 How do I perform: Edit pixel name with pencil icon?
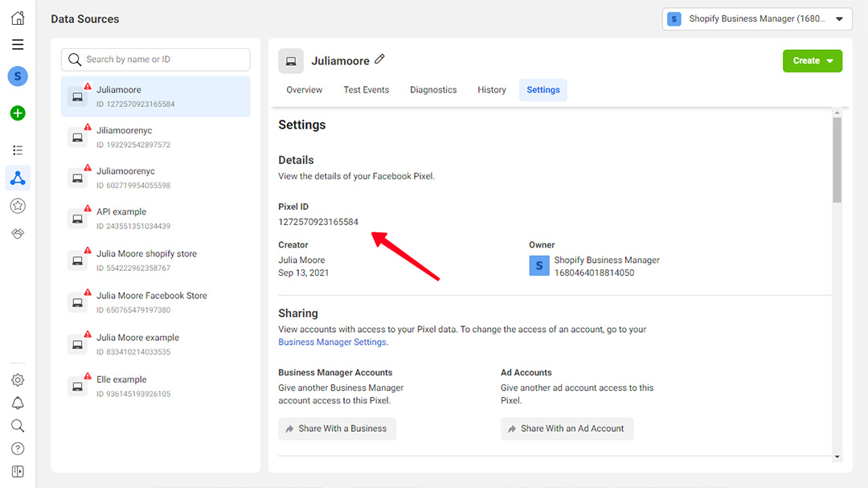(379, 59)
